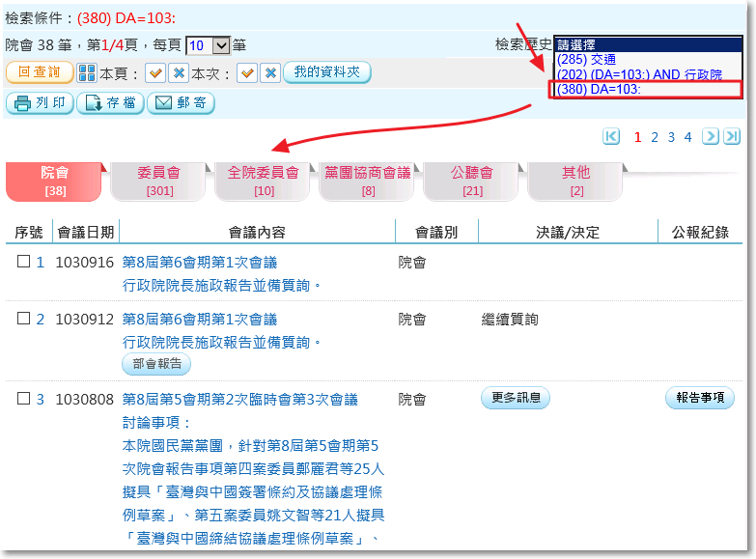Pick "(285) 交通" from search history list
The width and height of the screenshot is (756, 559).
point(586,59)
